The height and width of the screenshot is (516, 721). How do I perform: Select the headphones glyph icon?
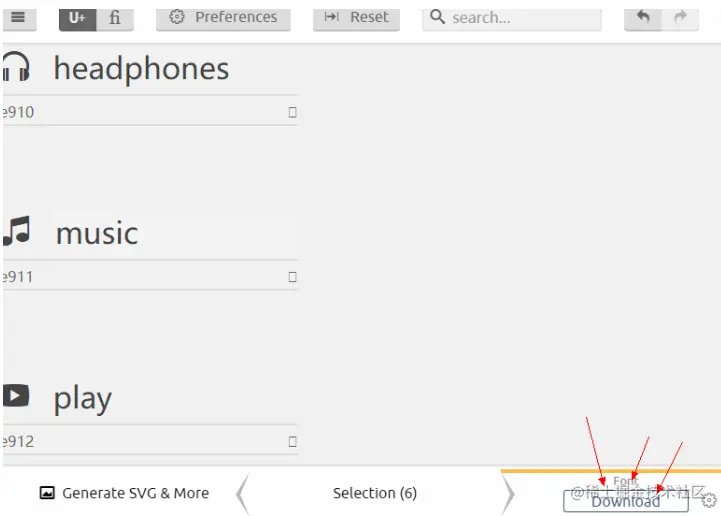pos(16,68)
